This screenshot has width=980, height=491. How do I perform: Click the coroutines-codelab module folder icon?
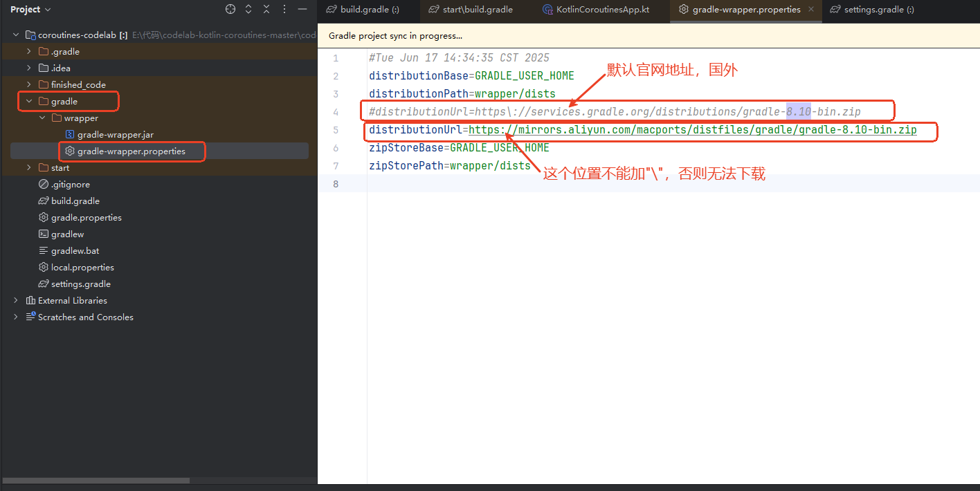pos(30,35)
